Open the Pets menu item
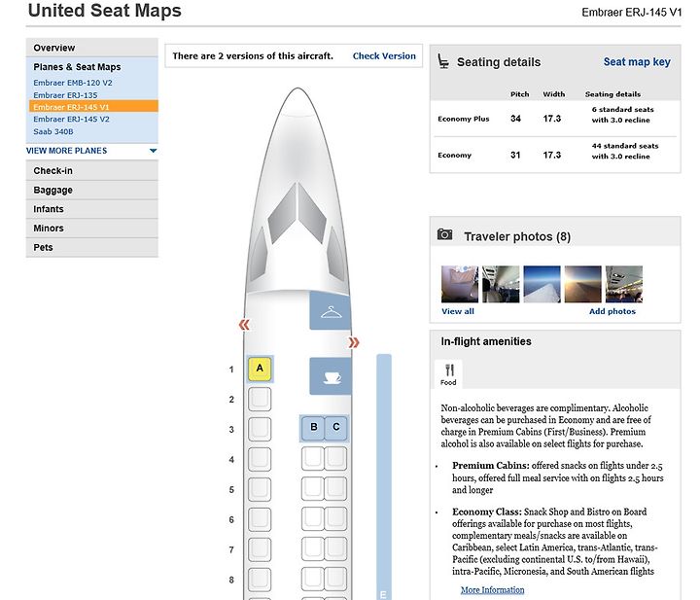700x600 pixels. (x=92, y=247)
